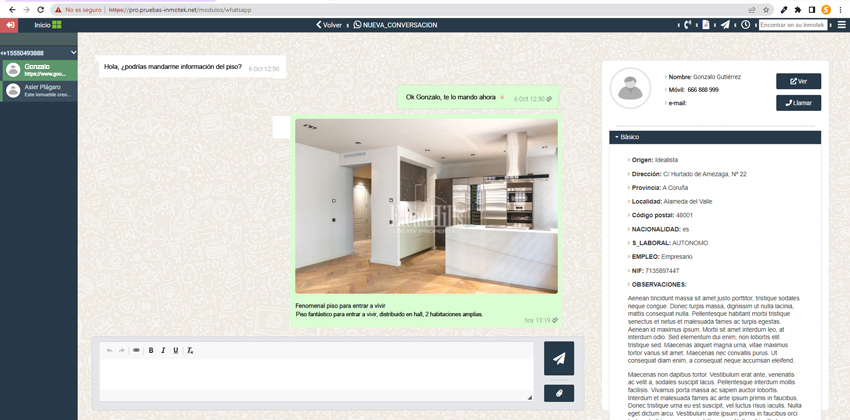Open the Inicio home grid
The image size is (850, 420).
point(48,25)
